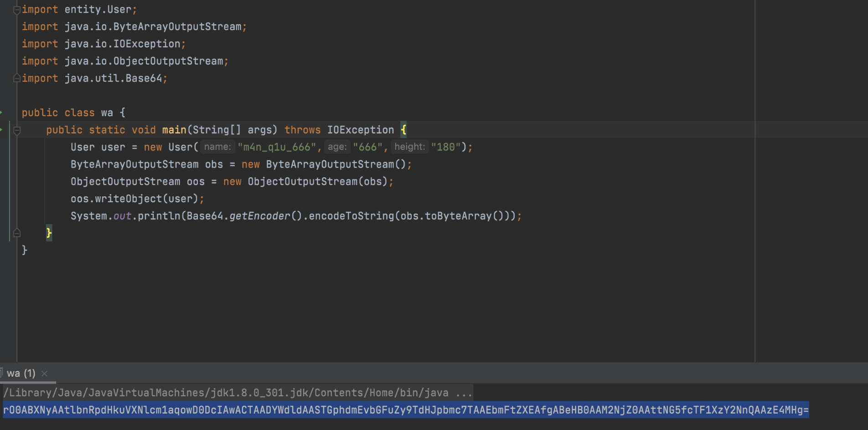The width and height of the screenshot is (868, 430).
Task: Click the fold end marker at the main closing brace
Action: [x=17, y=233]
